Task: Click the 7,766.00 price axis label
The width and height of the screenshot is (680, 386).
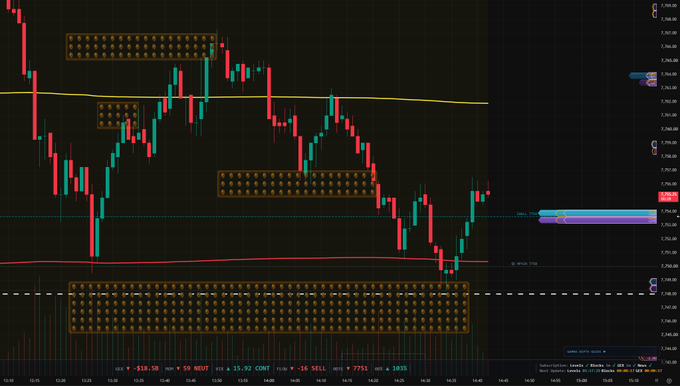Action: pos(668,46)
